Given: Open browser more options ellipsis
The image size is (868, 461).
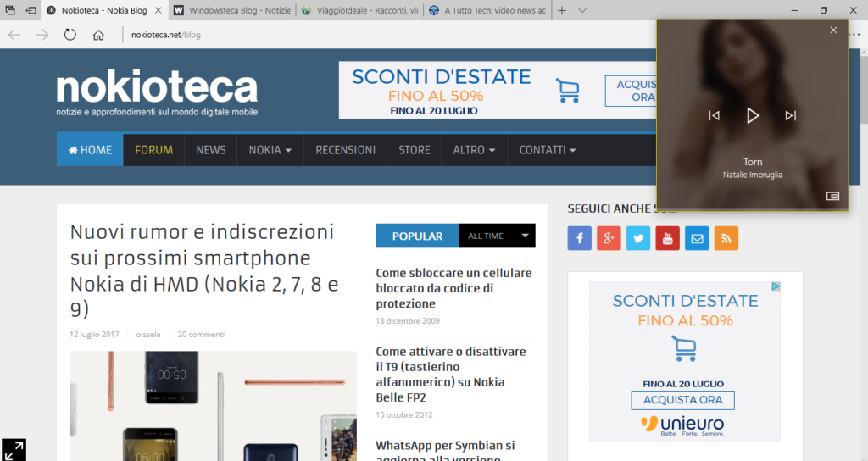Looking at the screenshot, I should tap(856, 35).
